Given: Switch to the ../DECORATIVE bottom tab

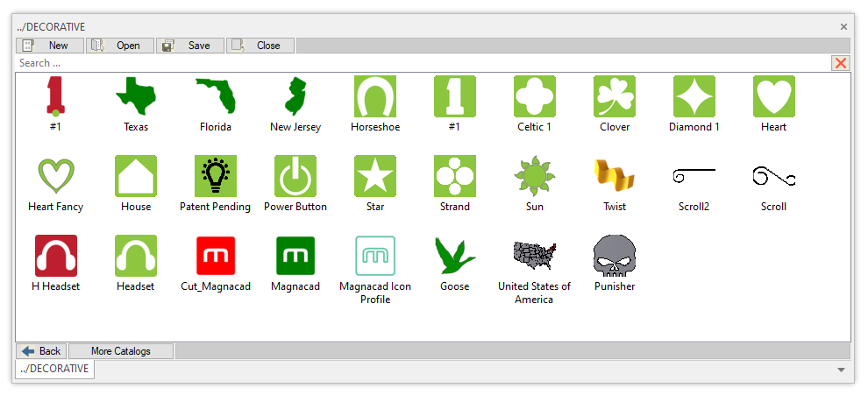Looking at the screenshot, I should 55,370.
